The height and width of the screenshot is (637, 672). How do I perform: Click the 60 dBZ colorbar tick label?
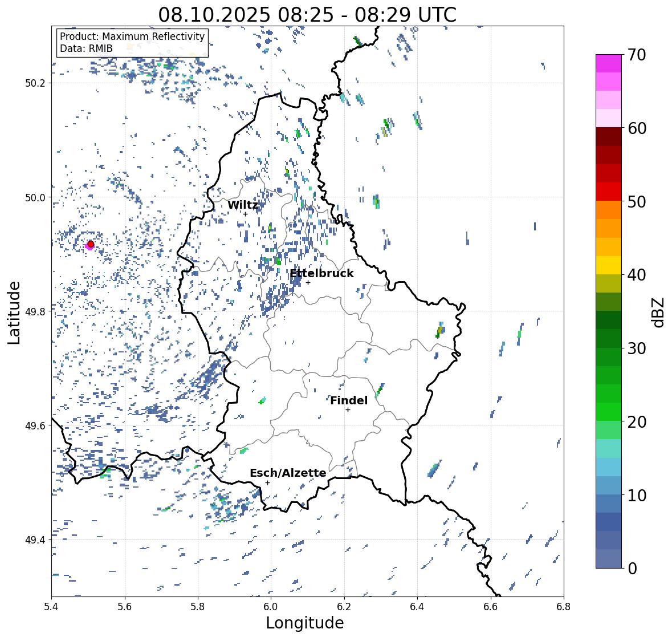637,128
